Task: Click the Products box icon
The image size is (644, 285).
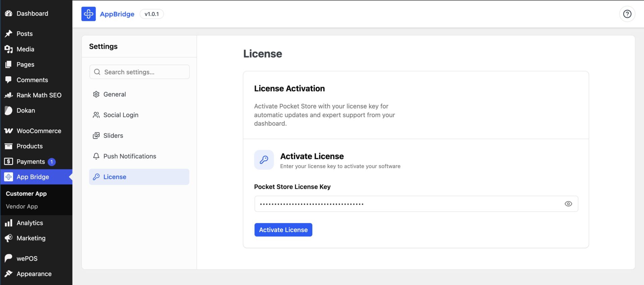Action: tap(9, 146)
